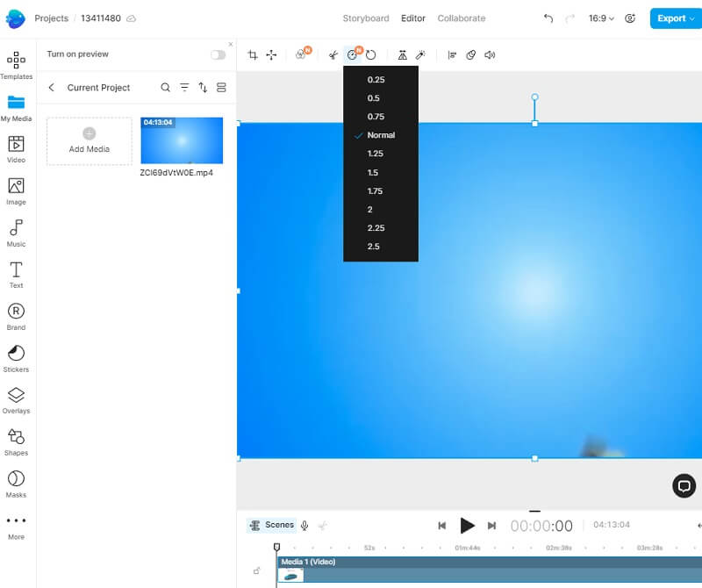Screen dimensions: 702x588
Task: Select the Crop tool
Action: click(x=253, y=54)
